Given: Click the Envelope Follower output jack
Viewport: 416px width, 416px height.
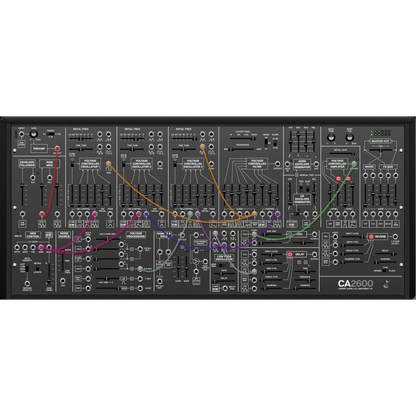Looking at the screenshot, I should click(33, 177).
